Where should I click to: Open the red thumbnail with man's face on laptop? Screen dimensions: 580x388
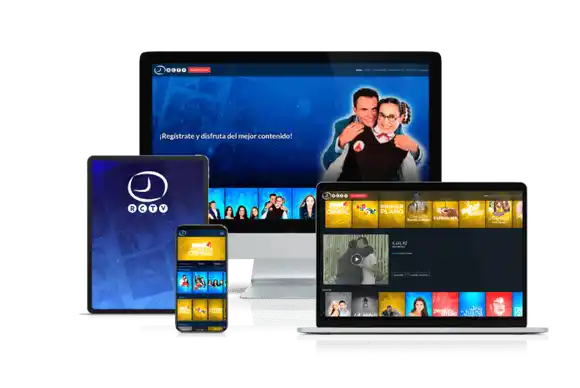point(499,304)
